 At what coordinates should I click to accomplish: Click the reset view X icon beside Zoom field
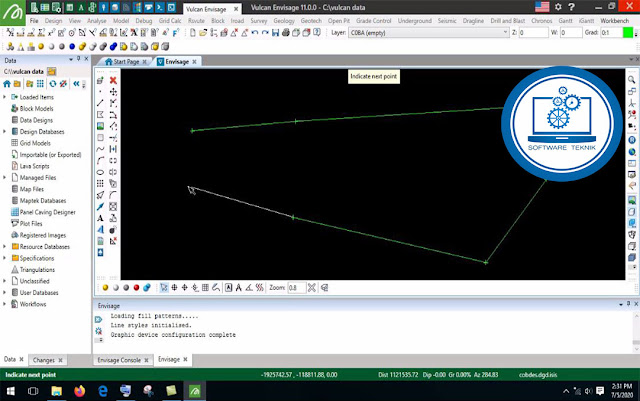[312, 288]
